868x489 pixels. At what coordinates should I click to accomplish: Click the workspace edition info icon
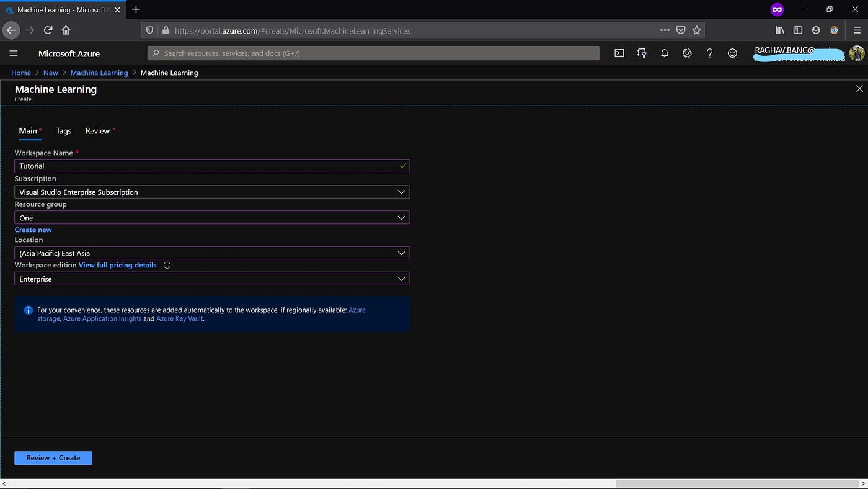(x=167, y=265)
